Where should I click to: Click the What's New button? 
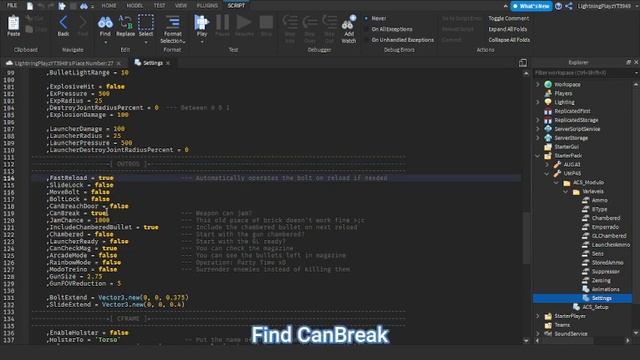(531, 6)
